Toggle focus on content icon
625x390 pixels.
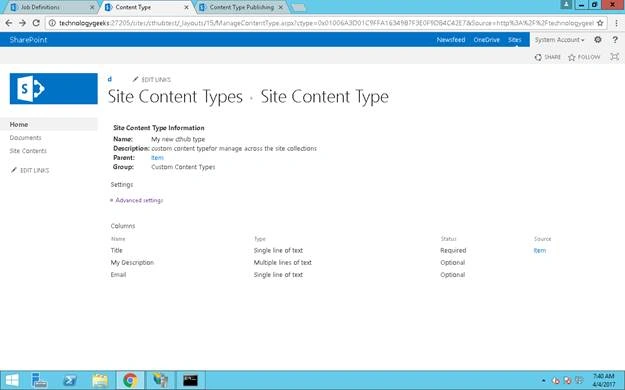(x=615, y=57)
